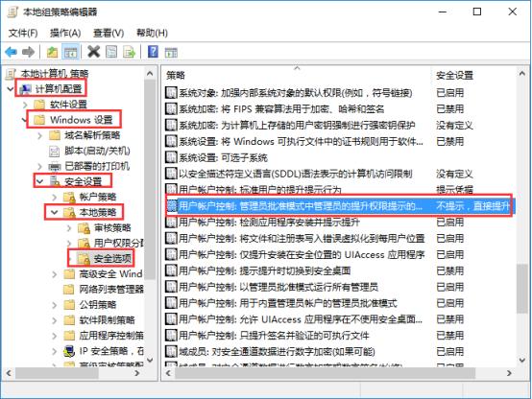Click tree pane vertical scroll up arrow

150,73
